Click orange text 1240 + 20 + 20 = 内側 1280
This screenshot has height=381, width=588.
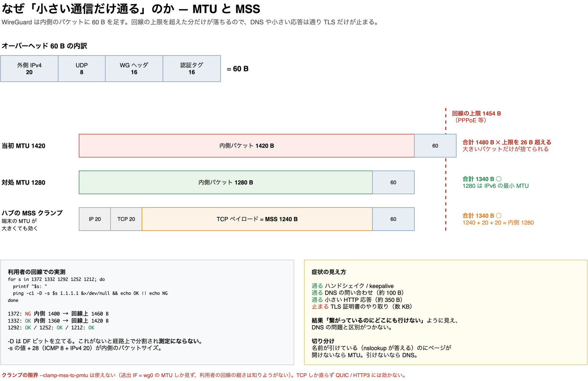498,223
